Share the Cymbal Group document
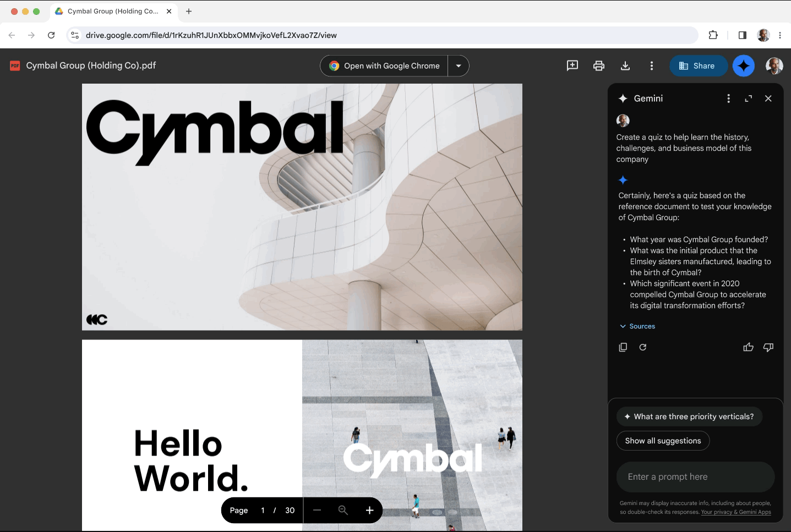Viewport: 791px width, 532px height. [x=699, y=65]
